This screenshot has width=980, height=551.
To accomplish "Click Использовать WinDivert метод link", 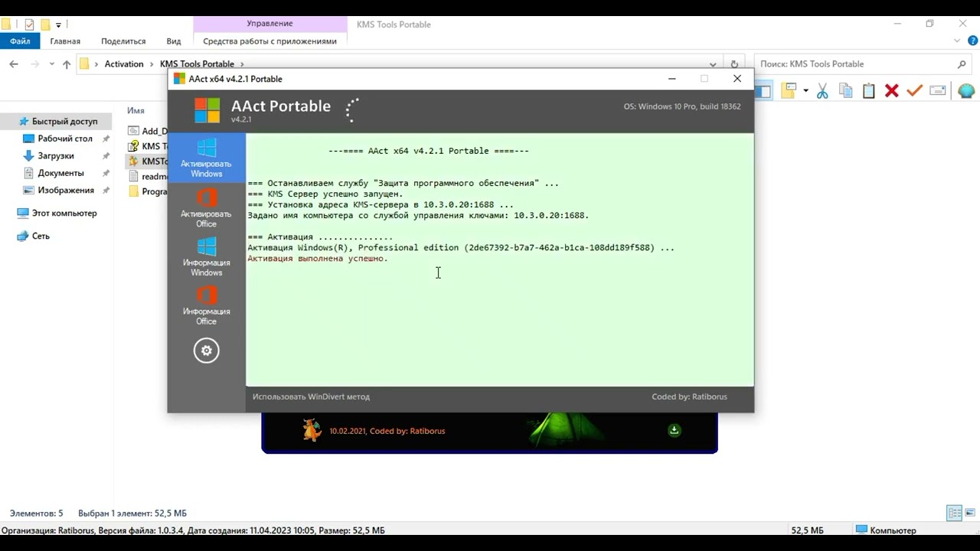I will pyautogui.click(x=311, y=396).
